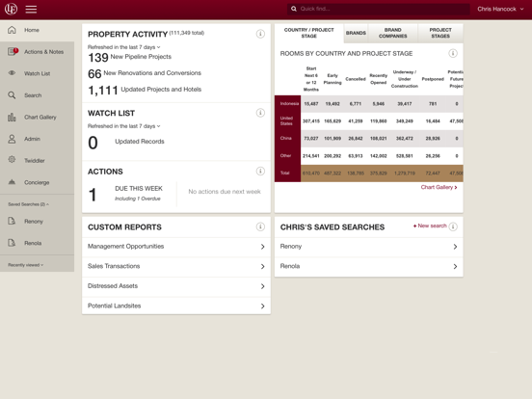Switch to Project Stages tab
This screenshot has height=399, width=532.
tap(440, 33)
